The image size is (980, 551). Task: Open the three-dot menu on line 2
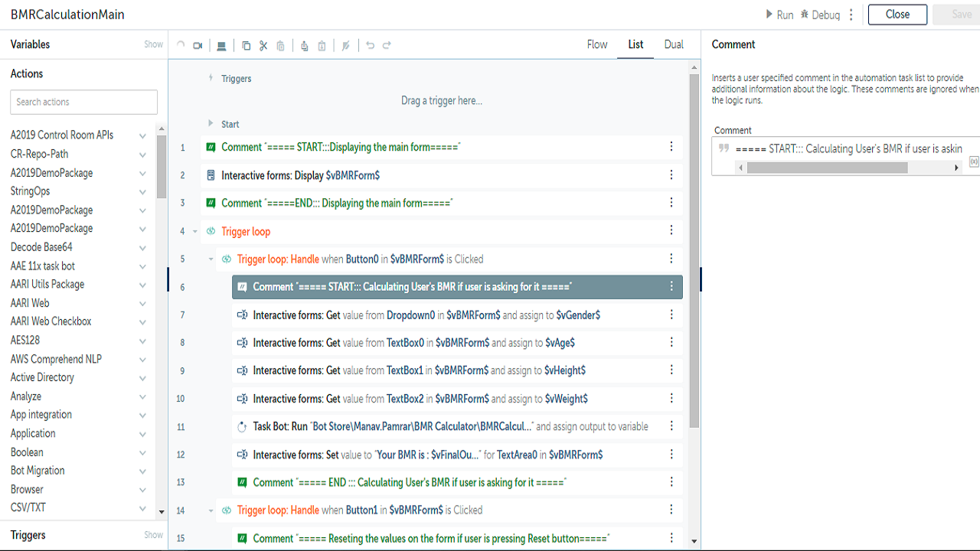click(x=671, y=175)
